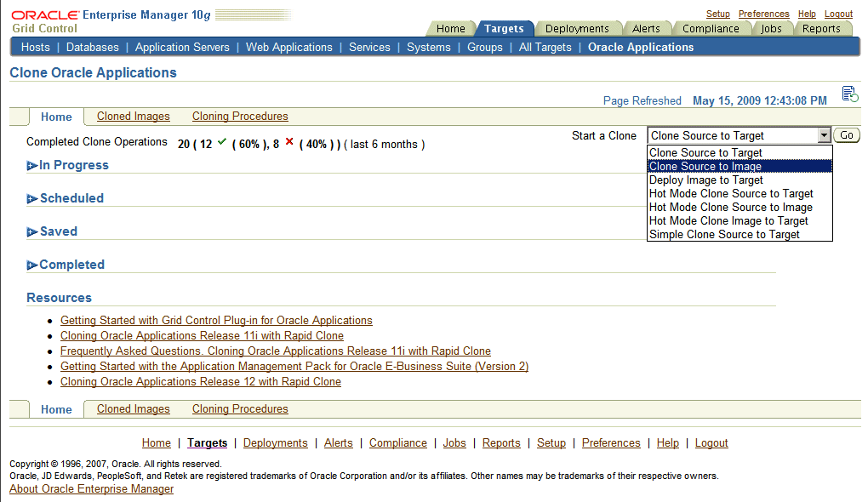Click footer Home link

pos(157,442)
